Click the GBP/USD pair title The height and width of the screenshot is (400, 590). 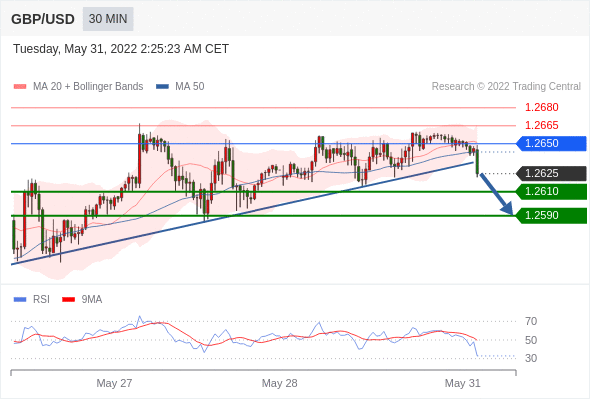43,19
